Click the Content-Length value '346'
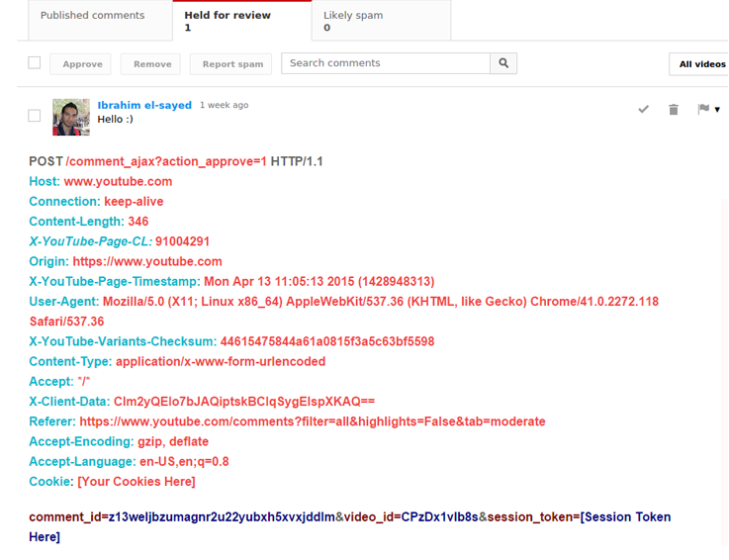729x560 pixels. pyautogui.click(x=138, y=222)
